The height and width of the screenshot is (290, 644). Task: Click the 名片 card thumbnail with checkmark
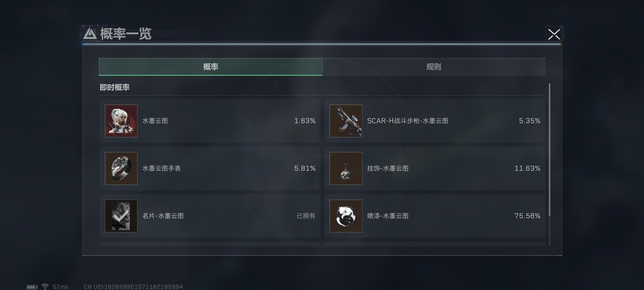coord(121,216)
